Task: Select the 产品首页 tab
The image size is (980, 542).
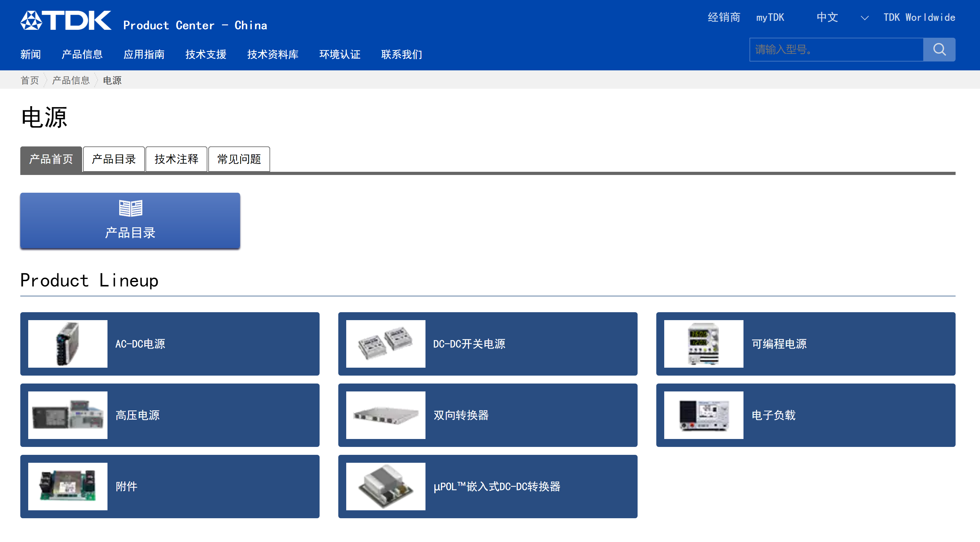Action: click(51, 159)
